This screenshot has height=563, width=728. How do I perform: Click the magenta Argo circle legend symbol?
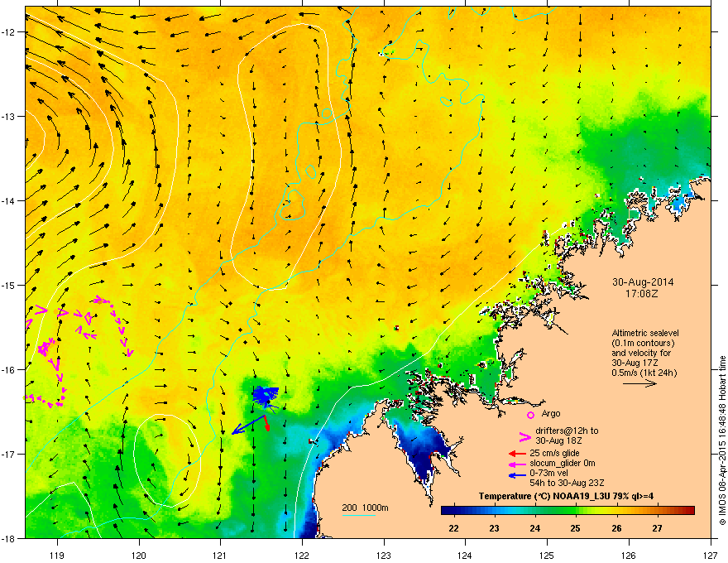[530, 415]
